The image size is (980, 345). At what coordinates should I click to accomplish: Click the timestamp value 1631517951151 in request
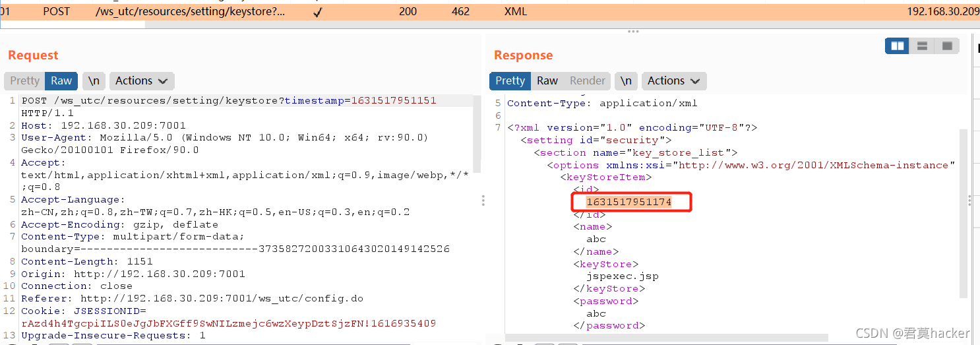(x=394, y=101)
